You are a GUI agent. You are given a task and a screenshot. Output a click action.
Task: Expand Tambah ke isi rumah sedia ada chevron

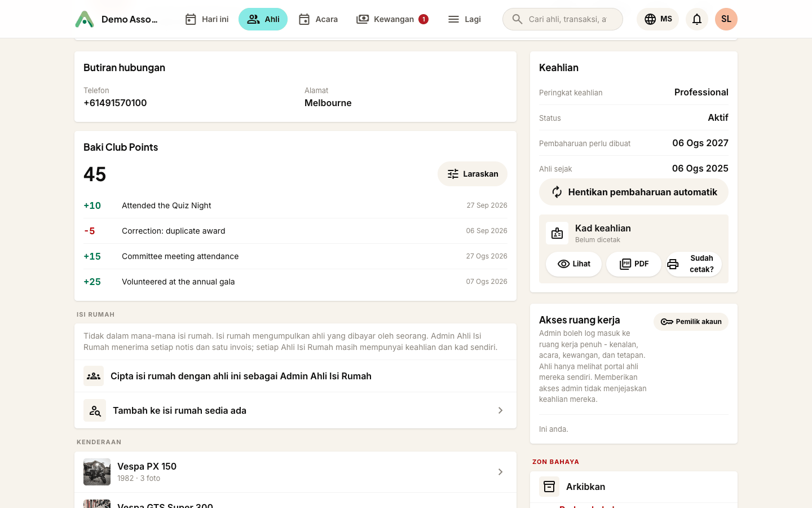click(x=500, y=410)
